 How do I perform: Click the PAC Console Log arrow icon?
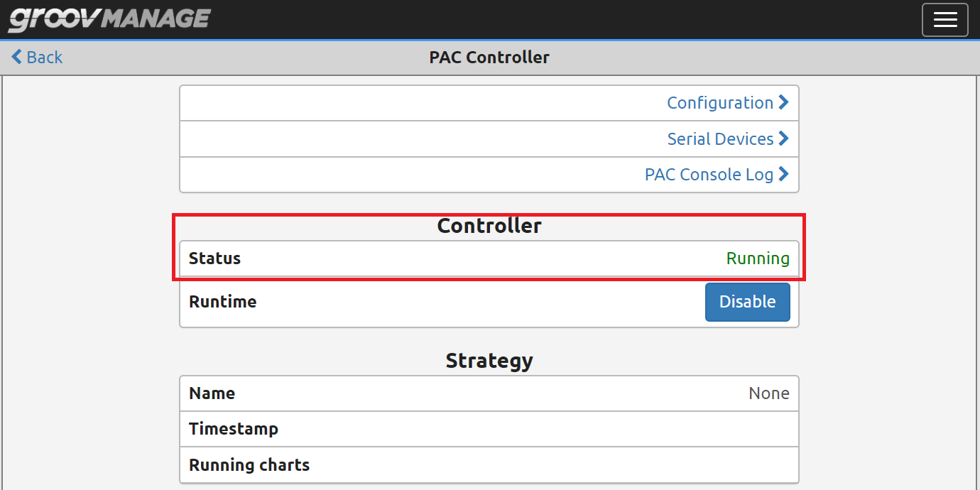(x=784, y=174)
